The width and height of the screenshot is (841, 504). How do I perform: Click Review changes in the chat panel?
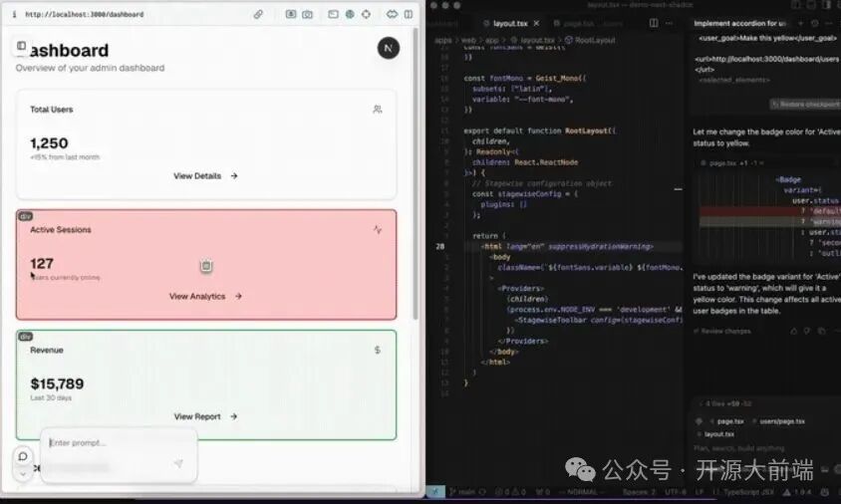click(722, 332)
